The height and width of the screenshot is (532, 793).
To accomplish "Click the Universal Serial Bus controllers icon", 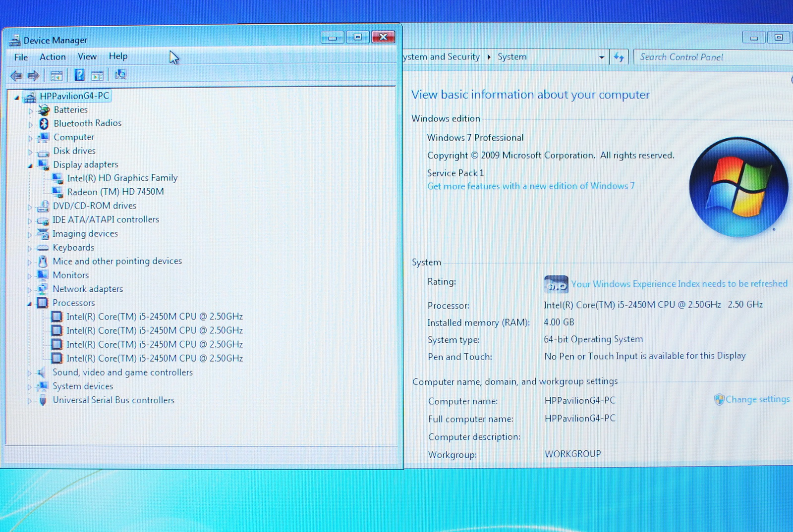I will (43, 400).
